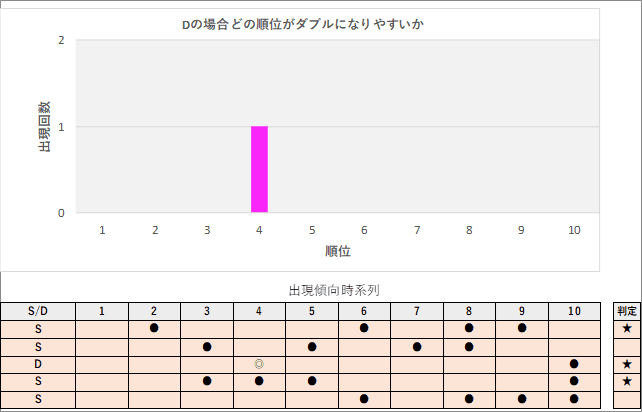Click the table column header numbered 1

[102, 311]
